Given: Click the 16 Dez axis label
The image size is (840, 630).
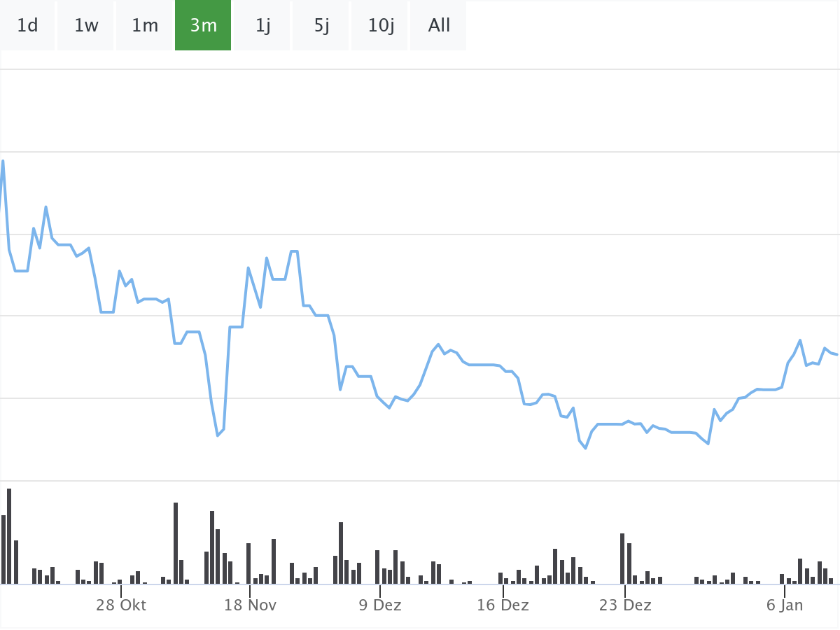Looking at the screenshot, I should coord(503,605).
